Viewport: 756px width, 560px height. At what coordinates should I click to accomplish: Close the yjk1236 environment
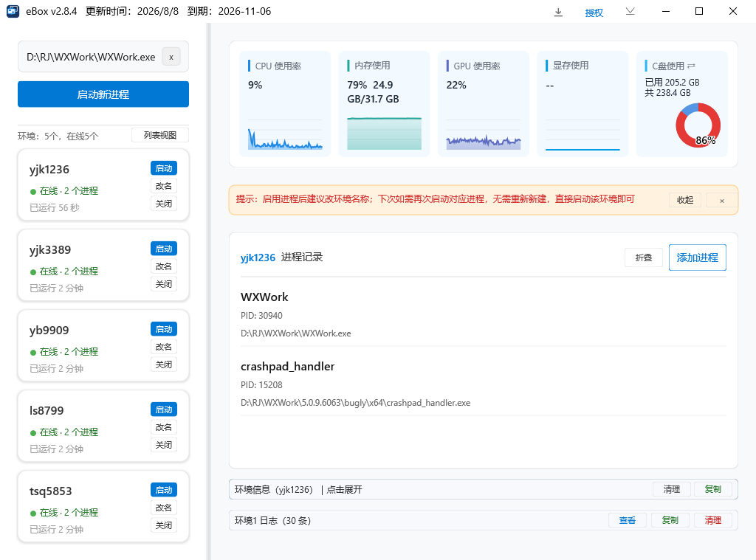(164, 204)
